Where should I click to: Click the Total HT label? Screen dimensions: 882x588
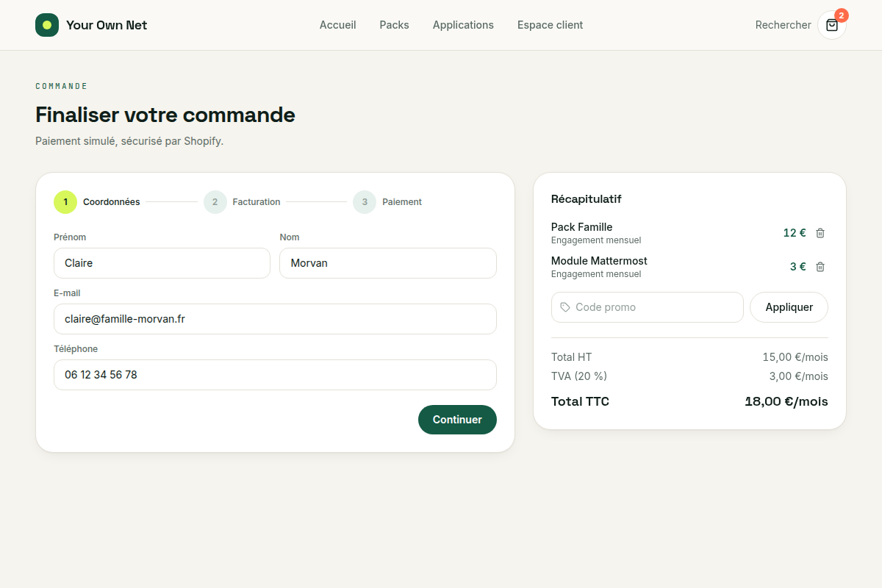pyautogui.click(x=571, y=357)
